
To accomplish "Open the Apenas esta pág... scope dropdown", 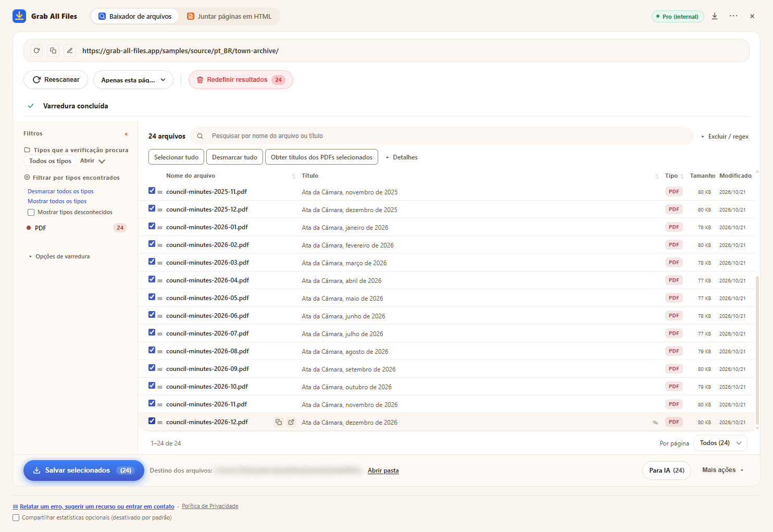I will [x=133, y=80].
